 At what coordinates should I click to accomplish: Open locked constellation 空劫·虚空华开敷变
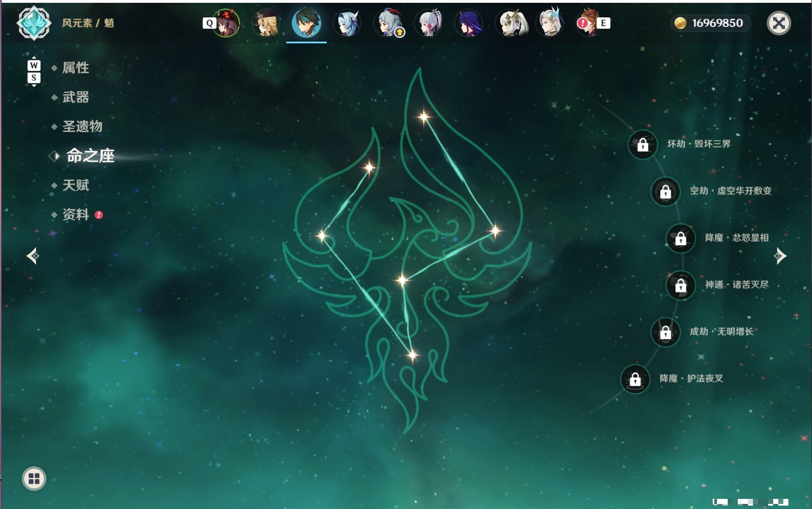(666, 191)
